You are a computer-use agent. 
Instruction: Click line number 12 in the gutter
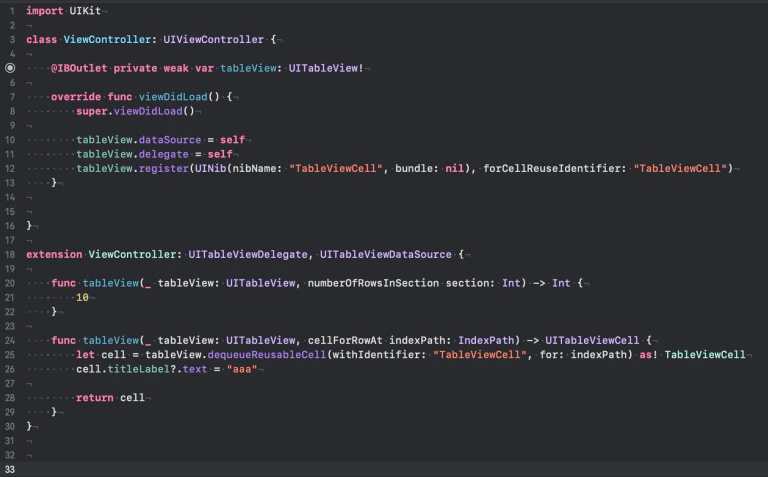(10, 168)
